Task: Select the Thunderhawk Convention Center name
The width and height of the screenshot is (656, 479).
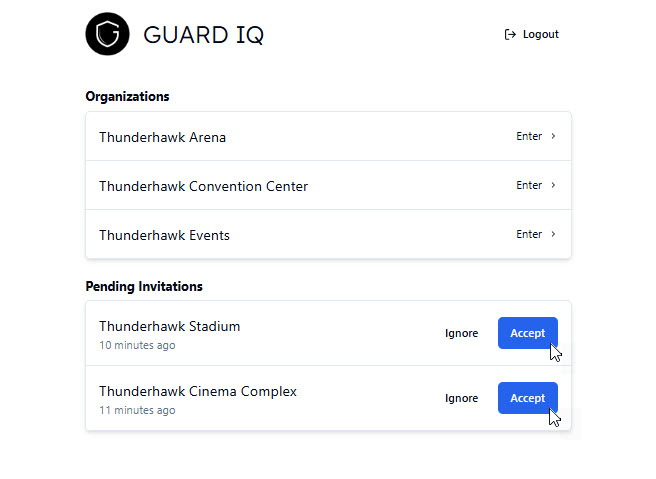Action: [203, 186]
